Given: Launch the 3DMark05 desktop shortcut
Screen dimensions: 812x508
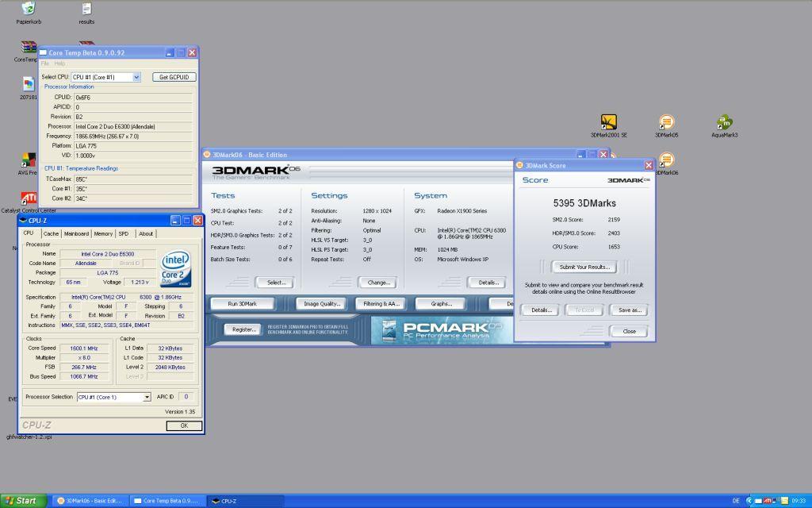Looking at the screenshot, I should click(x=666, y=121).
